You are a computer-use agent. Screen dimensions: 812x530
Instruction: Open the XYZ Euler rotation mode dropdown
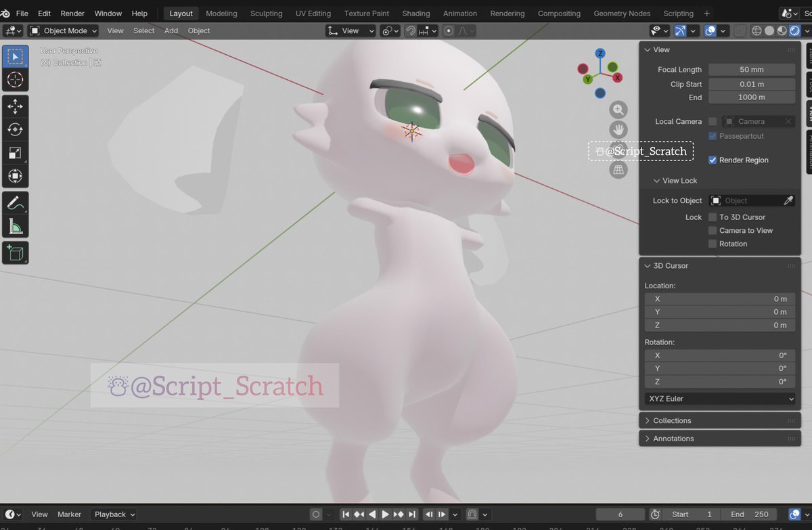click(x=720, y=399)
